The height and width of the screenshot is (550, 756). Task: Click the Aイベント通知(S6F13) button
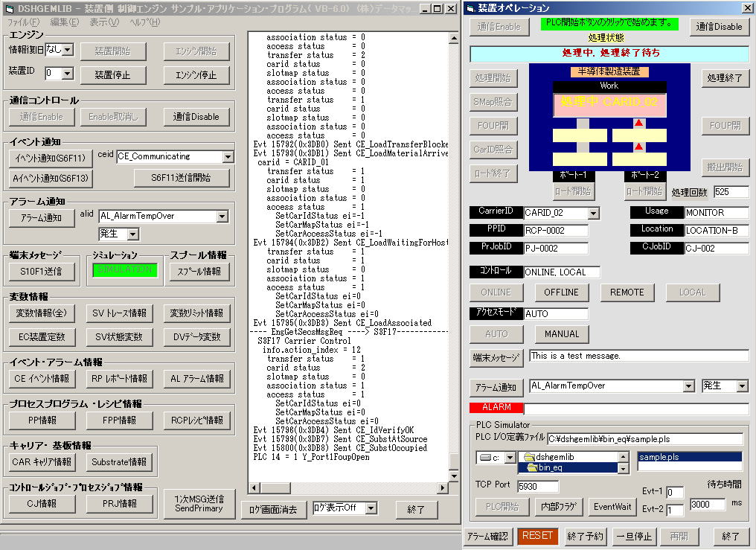(50, 179)
